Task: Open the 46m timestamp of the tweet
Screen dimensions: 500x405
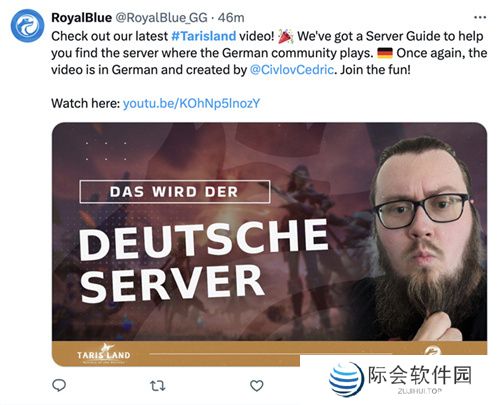Action: click(x=231, y=18)
